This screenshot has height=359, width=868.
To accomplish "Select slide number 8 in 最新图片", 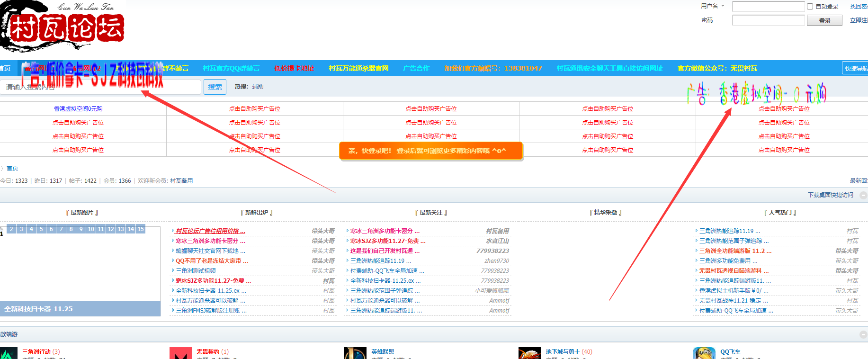I will pos(71,229).
